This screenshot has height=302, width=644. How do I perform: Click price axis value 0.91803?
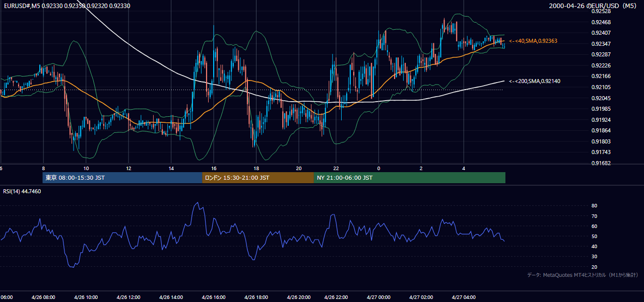pos(602,141)
